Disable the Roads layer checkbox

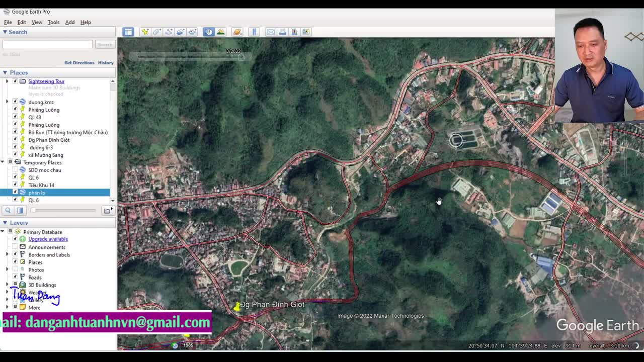tap(15, 278)
